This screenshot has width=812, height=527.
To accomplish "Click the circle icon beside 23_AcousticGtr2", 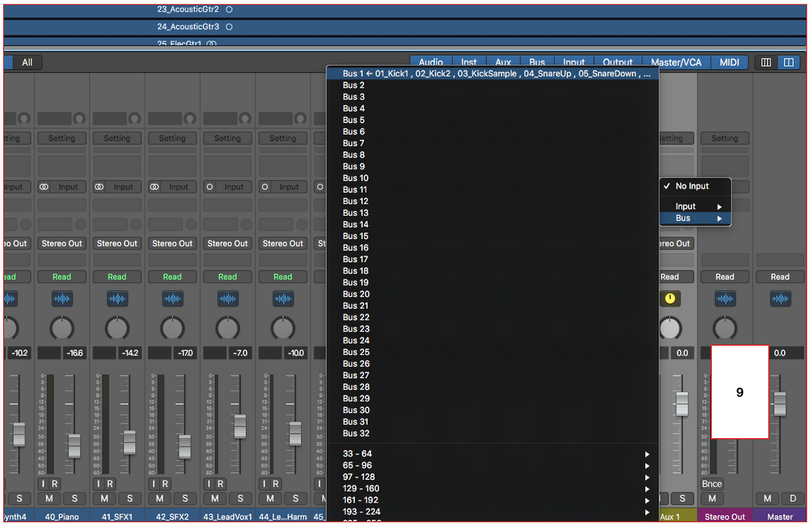I will pos(229,10).
